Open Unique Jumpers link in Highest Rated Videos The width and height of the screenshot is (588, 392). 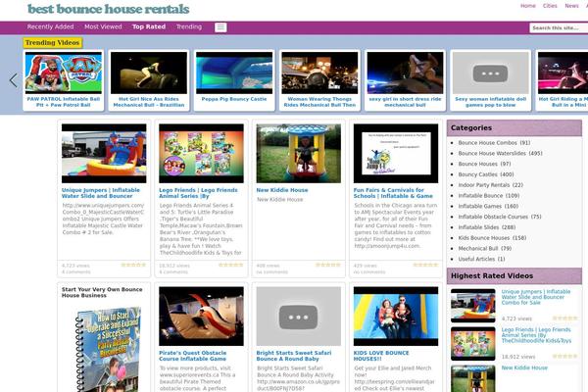536,297
